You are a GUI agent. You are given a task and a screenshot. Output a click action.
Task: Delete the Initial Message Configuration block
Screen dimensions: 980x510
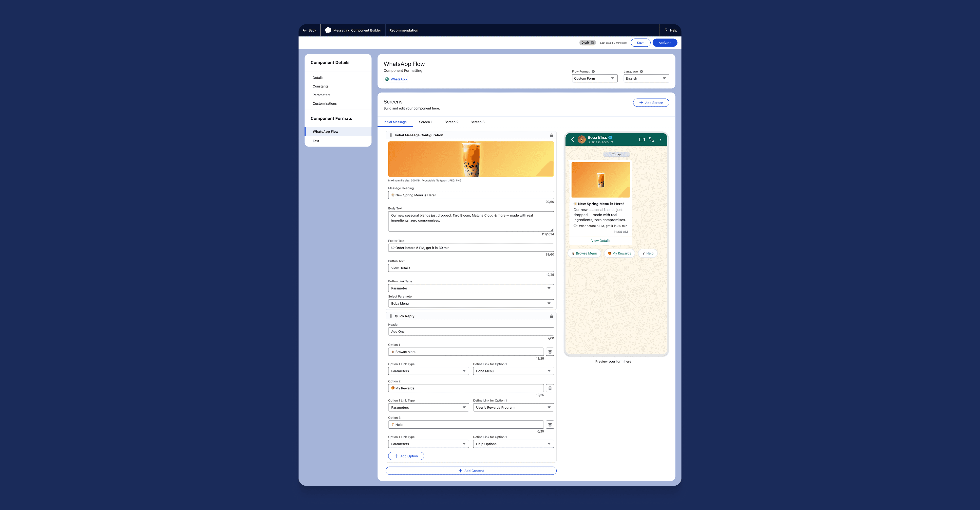551,135
